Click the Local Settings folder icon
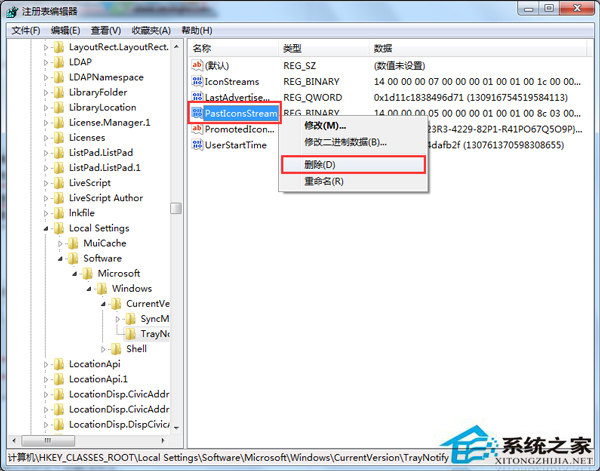This screenshot has width=600, height=471. tap(59, 228)
